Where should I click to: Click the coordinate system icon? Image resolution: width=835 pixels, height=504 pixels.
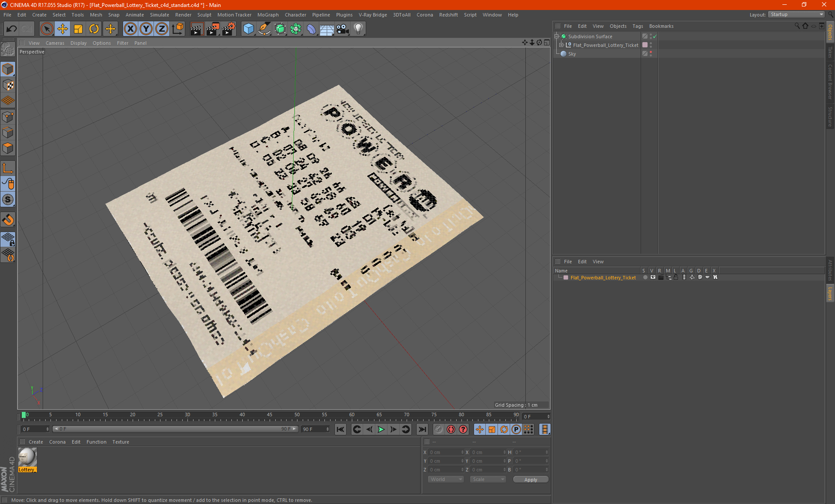[178, 29]
